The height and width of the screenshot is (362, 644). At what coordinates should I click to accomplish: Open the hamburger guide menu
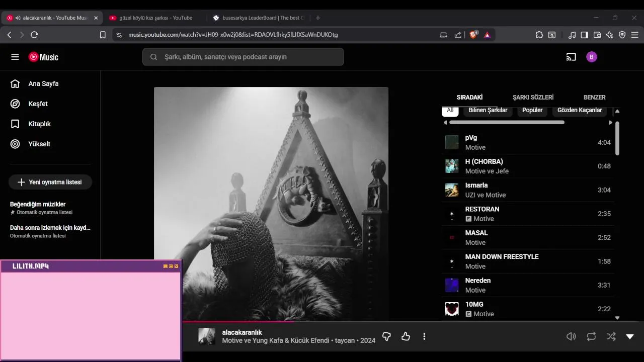(15, 57)
